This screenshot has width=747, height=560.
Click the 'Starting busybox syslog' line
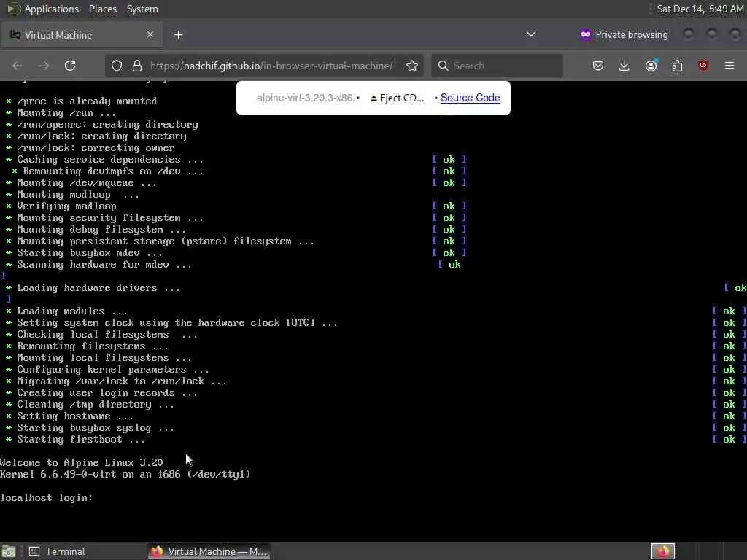pos(90,427)
